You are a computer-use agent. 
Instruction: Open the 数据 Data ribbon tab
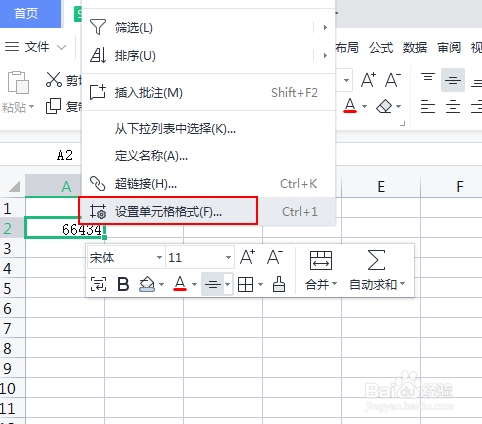pos(415,48)
